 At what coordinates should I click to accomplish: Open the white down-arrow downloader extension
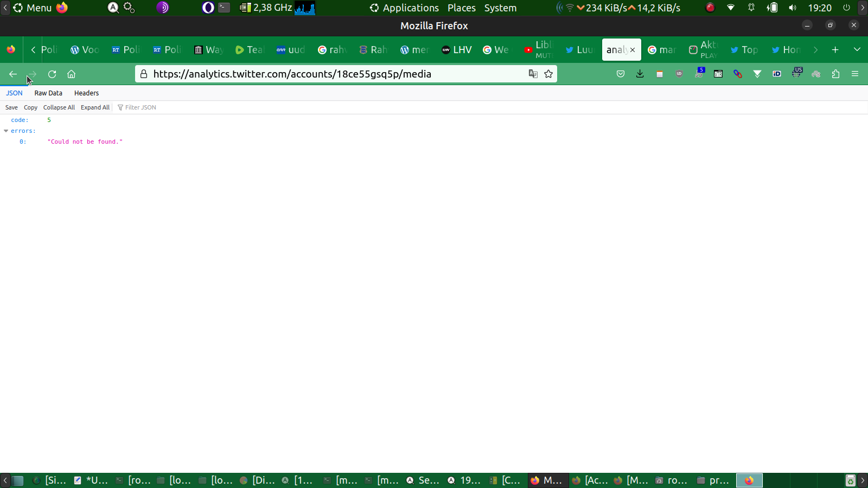click(757, 74)
